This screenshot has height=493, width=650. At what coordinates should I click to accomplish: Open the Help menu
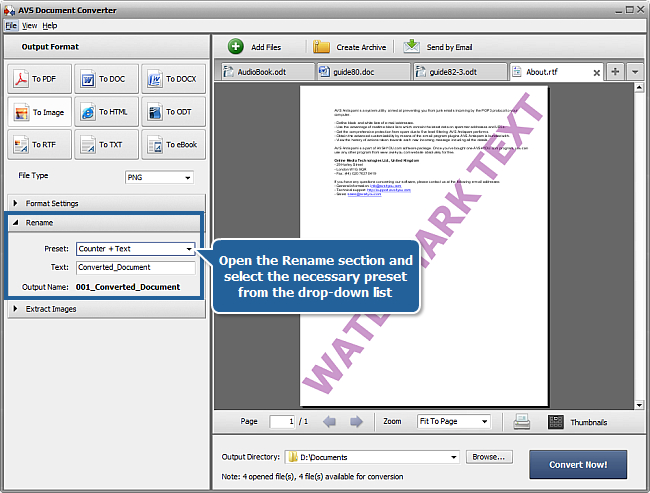tap(50, 26)
